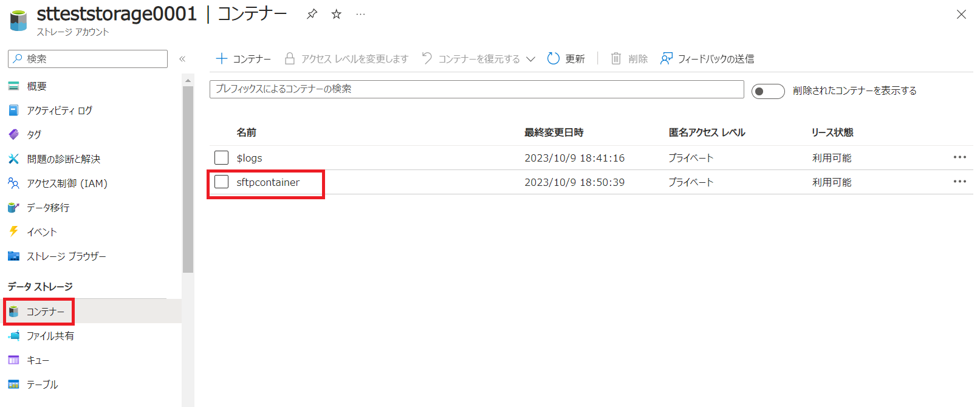Sort by 匿名アクセス レベル column header

[x=707, y=132]
